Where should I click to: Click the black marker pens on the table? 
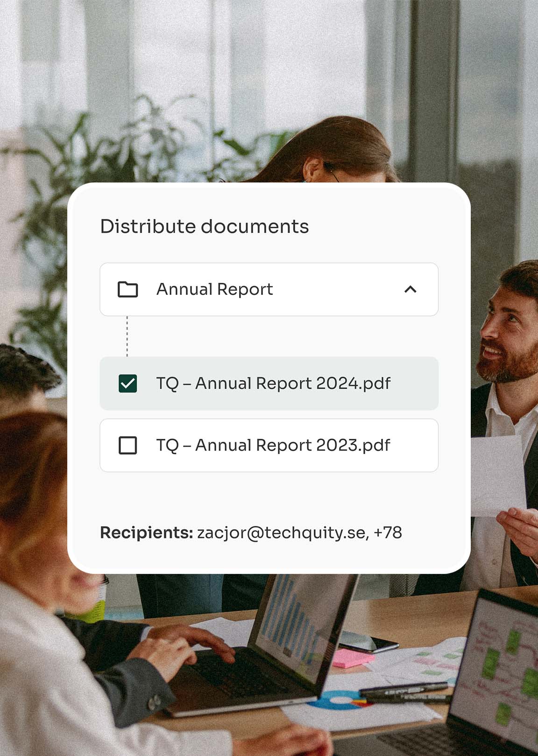click(404, 692)
